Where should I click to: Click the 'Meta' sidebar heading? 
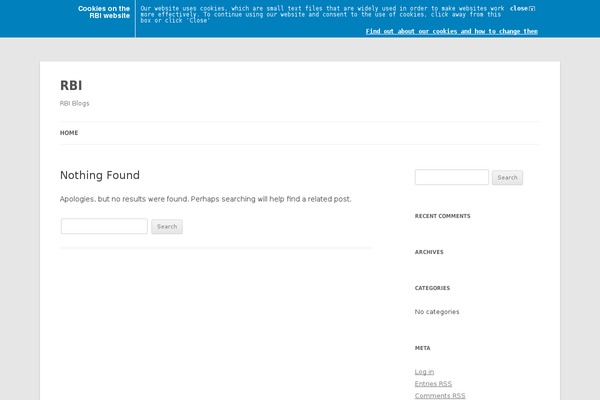[x=422, y=348]
